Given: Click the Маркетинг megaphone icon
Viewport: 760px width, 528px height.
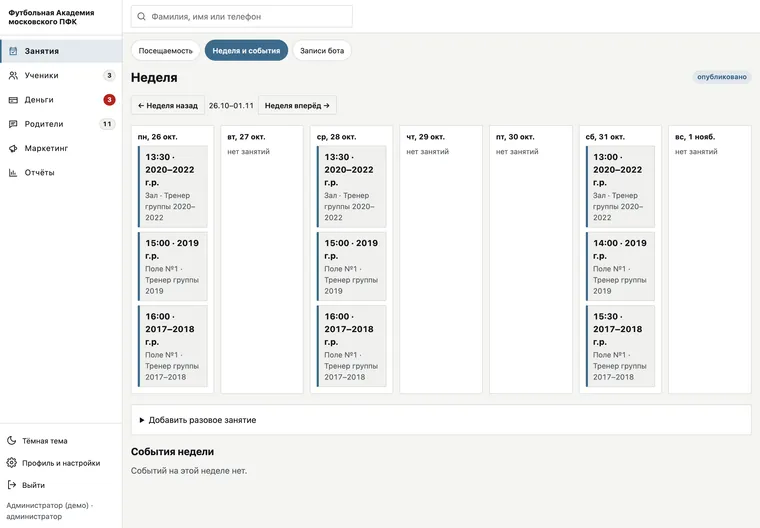Looking at the screenshot, I should pos(13,148).
